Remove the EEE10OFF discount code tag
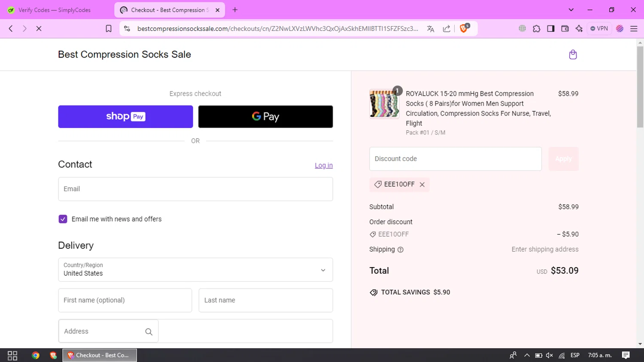The width and height of the screenshot is (644, 362). coord(422,185)
